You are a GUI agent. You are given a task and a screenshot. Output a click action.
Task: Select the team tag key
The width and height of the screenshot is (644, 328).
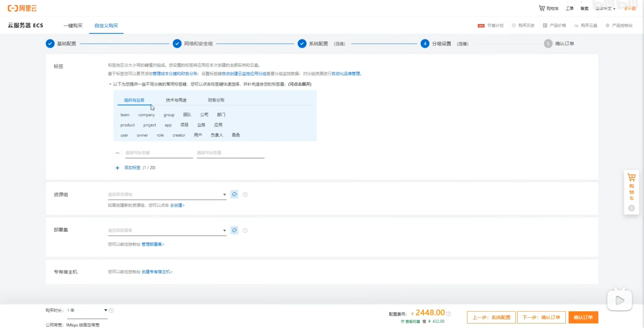coord(125,115)
